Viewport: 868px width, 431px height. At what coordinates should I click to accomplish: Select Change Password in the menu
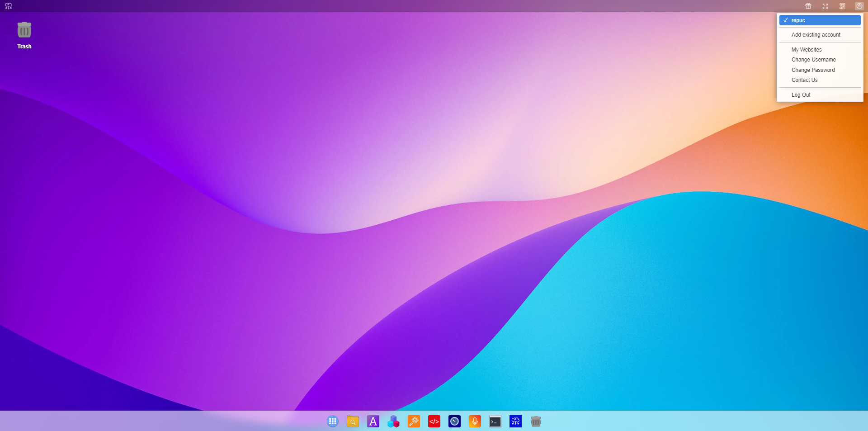point(820,70)
